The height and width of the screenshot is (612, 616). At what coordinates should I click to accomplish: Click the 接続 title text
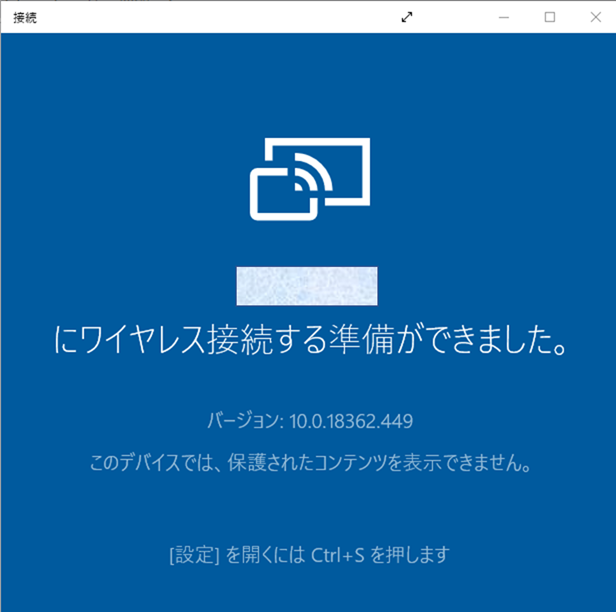pyautogui.click(x=25, y=18)
